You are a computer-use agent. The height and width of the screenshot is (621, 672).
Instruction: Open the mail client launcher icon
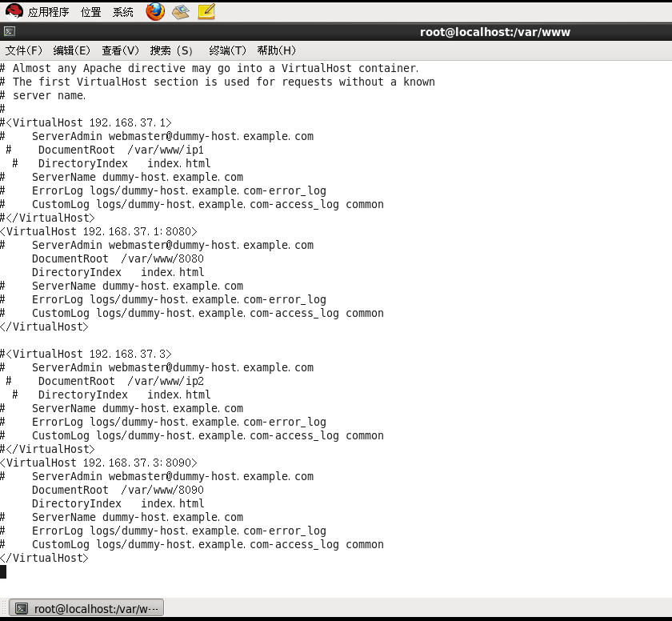tap(181, 11)
